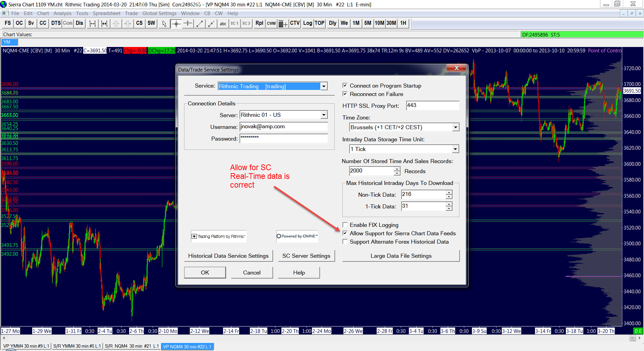Open Historical Data Service Settings
Screen dimensions: 644x351
click(228, 256)
